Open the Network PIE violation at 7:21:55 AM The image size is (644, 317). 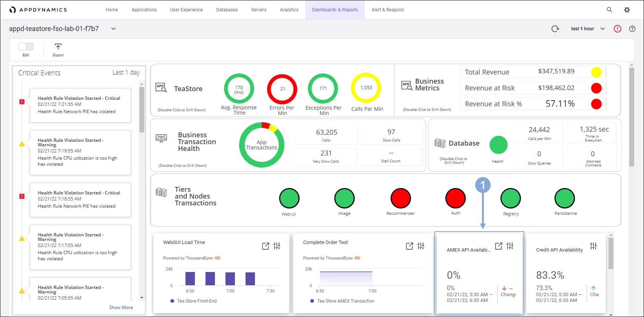click(x=80, y=105)
